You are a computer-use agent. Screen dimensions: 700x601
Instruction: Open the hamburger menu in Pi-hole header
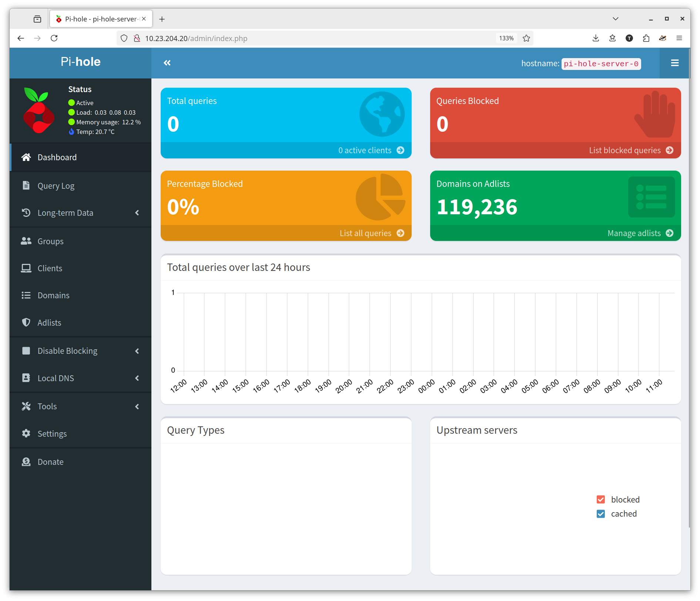pos(674,63)
